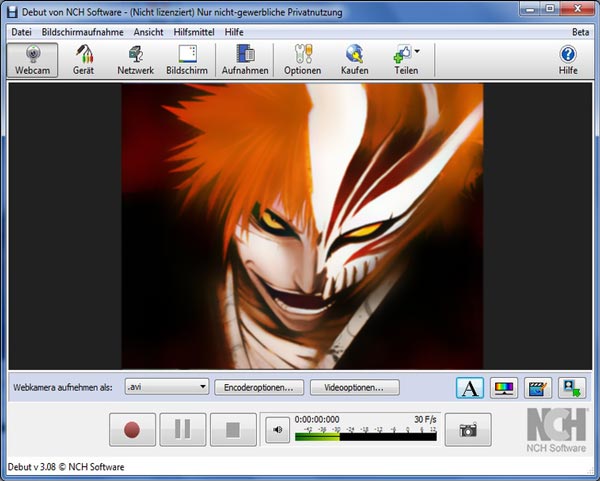This screenshot has height=481, width=600.
Task: Select the Gerät capture source
Action: click(83, 61)
